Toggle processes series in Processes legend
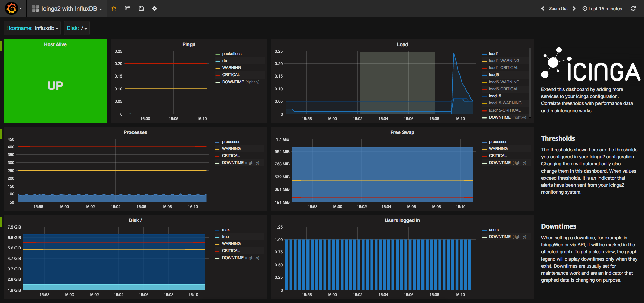This screenshot has width=644, height=303. tap(231, 142)
